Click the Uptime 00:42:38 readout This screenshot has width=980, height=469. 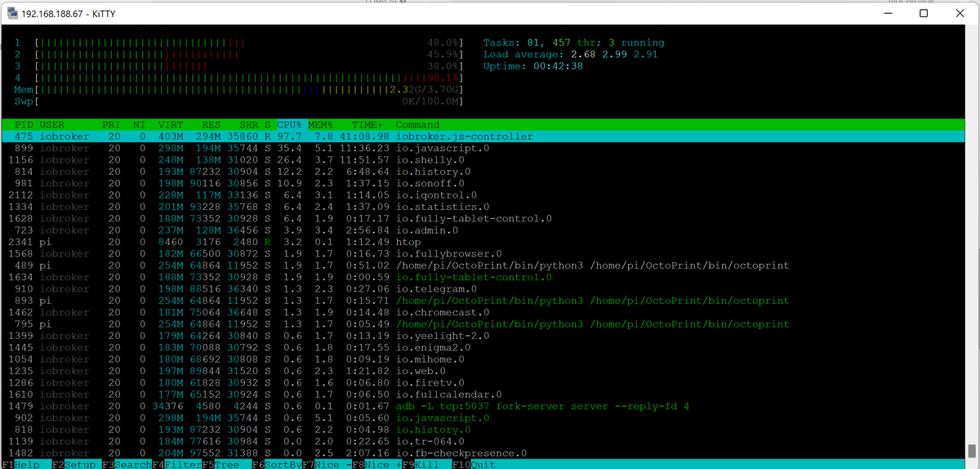point(533,66)
